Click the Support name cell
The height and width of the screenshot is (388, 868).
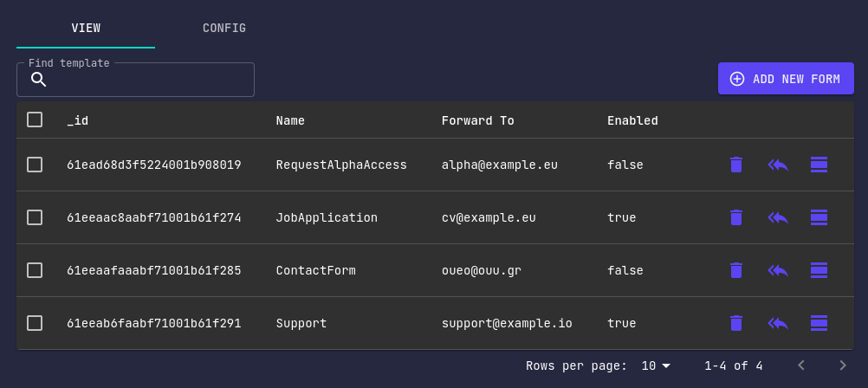pyautogui.click(x=301, y=323)
